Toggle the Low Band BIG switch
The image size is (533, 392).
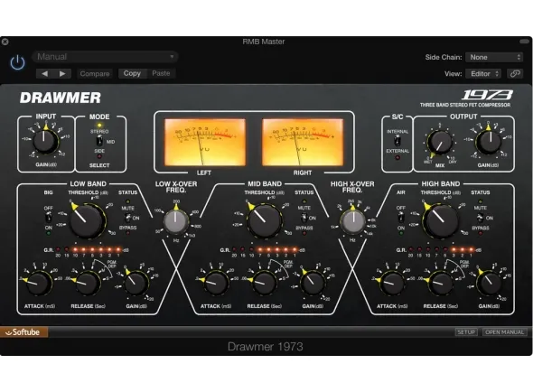coord(49,218)
